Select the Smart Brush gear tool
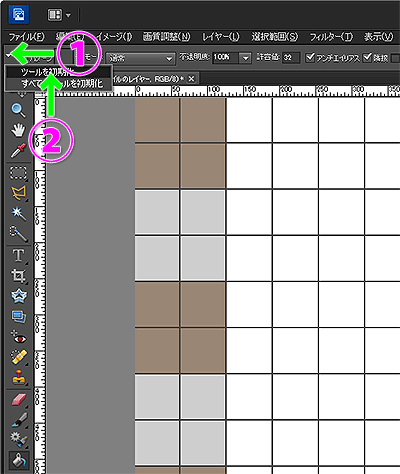Image resolution: width=400 pixels, height=474 pixels. tap(19, 439)
